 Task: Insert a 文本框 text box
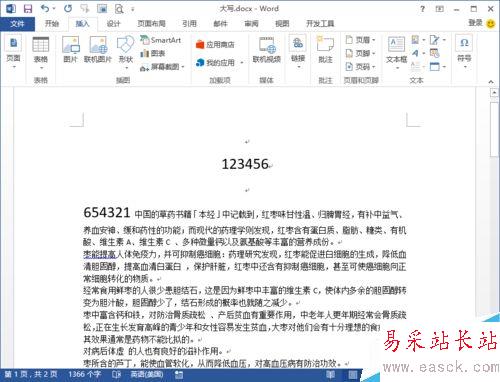tap(396, 53)
